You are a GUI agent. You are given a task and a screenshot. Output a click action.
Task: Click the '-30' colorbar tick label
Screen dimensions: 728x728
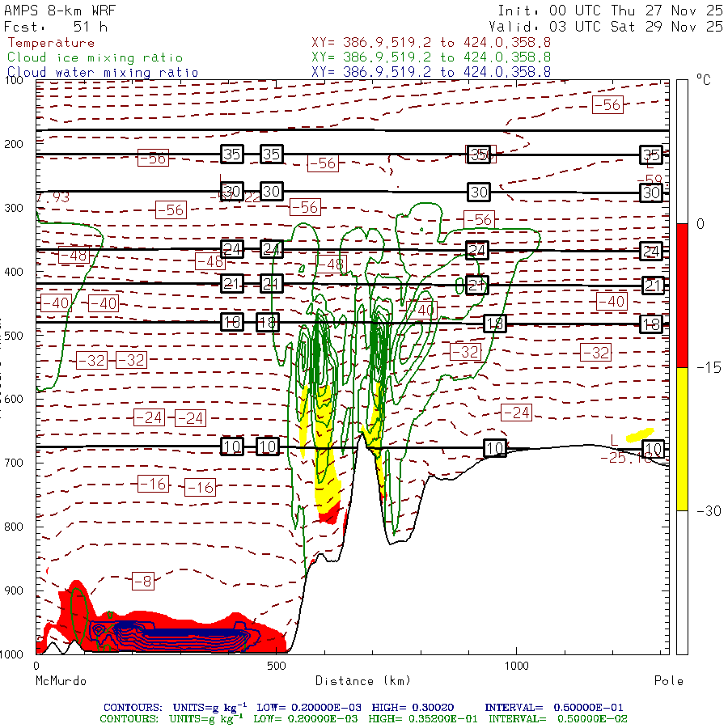pyautogui.click(x=709, y=511)
